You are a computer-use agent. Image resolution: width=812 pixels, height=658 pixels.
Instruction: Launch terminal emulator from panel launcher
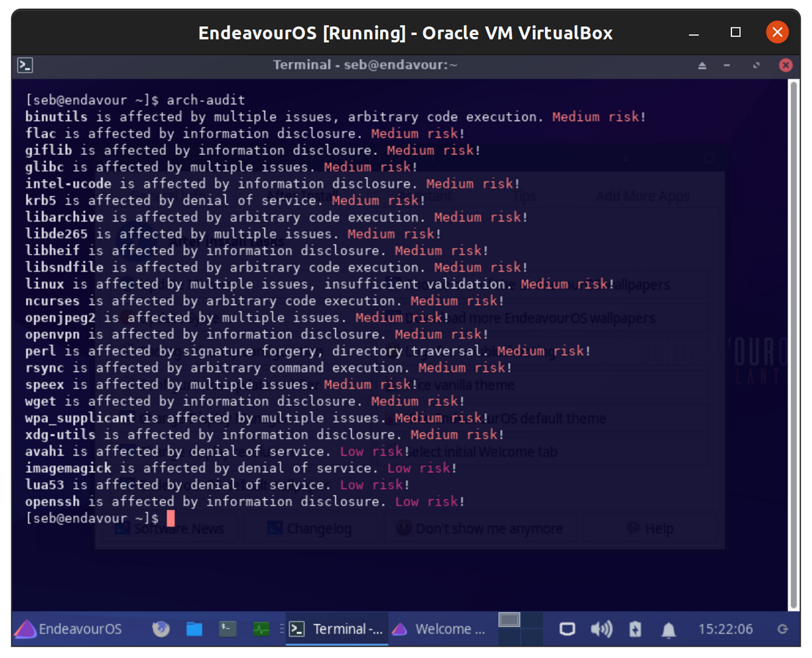(x=228, y=629)
